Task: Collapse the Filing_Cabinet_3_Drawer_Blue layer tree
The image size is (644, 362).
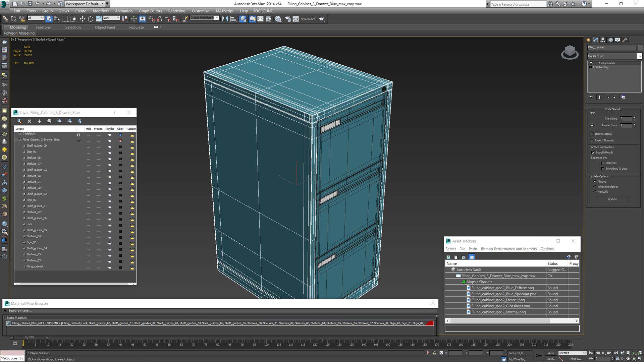Action: tap(16, 140)
